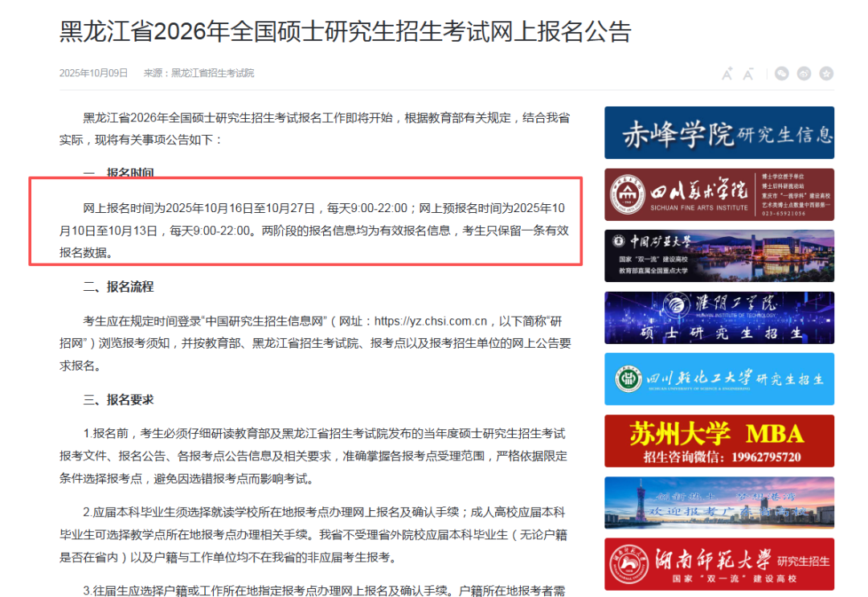Click Sichuan Fine Arts Institute round logo
The image size is (868, 597).
(627, 194)
